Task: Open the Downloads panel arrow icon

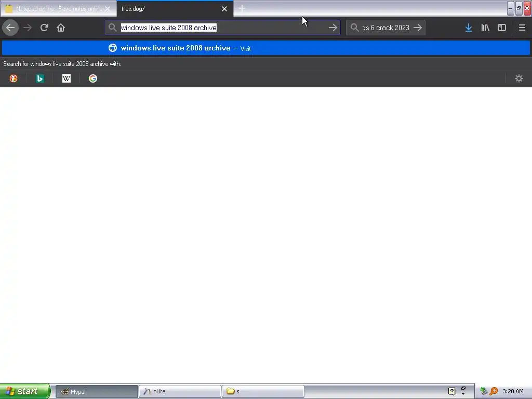Action: point(469,28)
